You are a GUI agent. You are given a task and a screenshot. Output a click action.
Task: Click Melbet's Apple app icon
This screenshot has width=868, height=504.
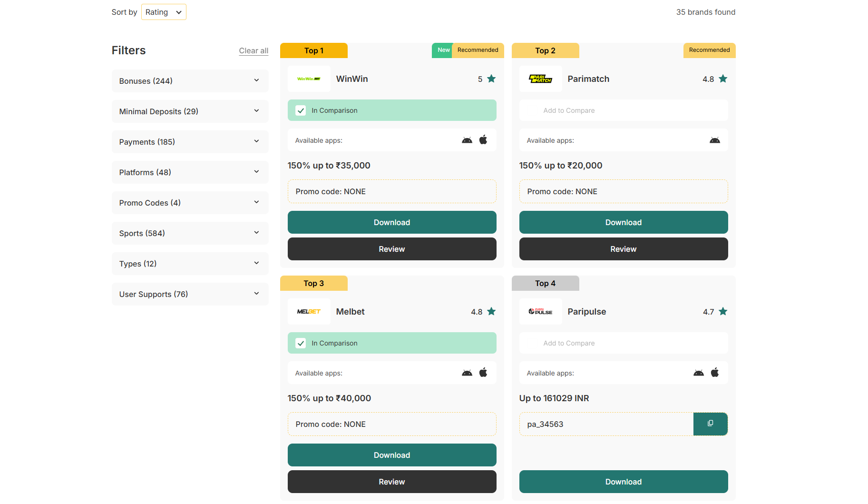[483, 372]
